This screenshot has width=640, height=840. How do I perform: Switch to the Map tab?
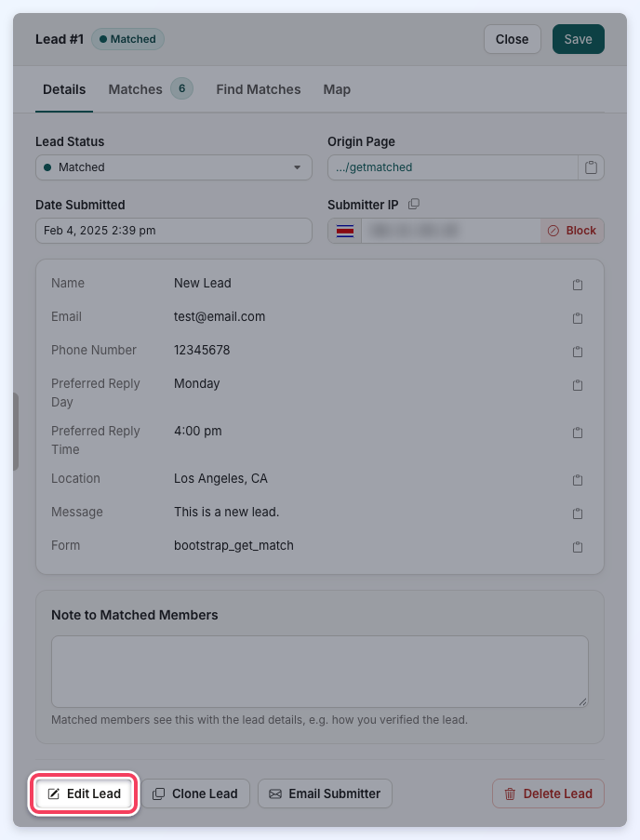(x=337, y=89)
